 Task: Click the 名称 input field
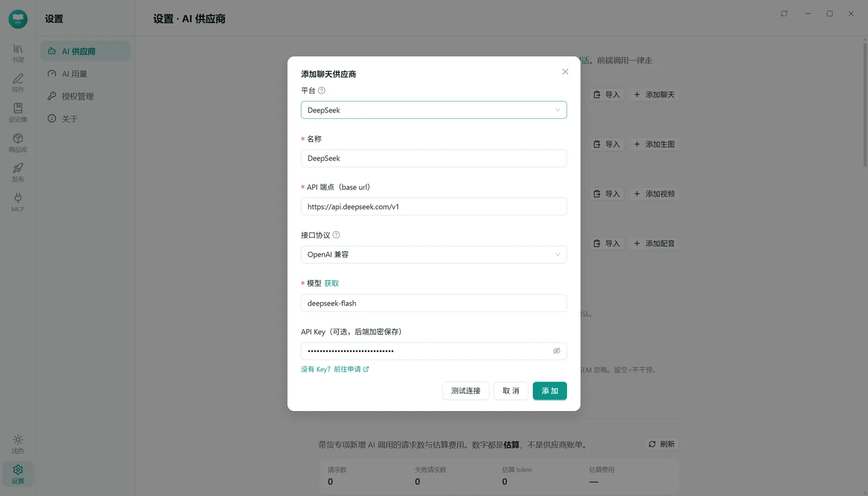coord(434,158)
